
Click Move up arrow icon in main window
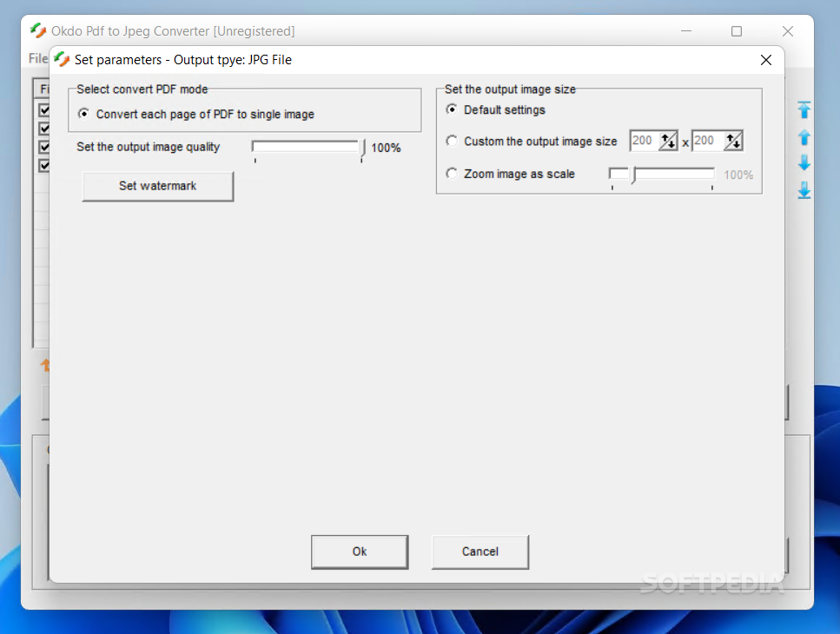(x=804, y=137)
